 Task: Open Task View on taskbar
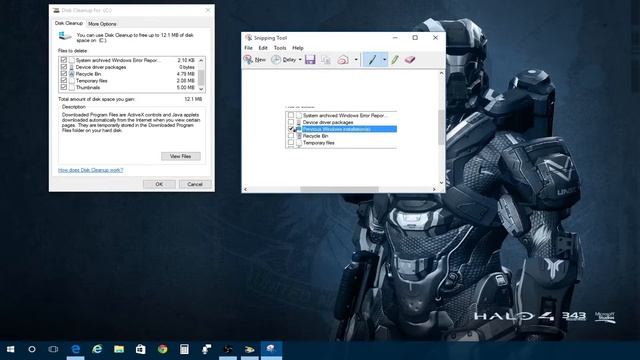(53, 349)
